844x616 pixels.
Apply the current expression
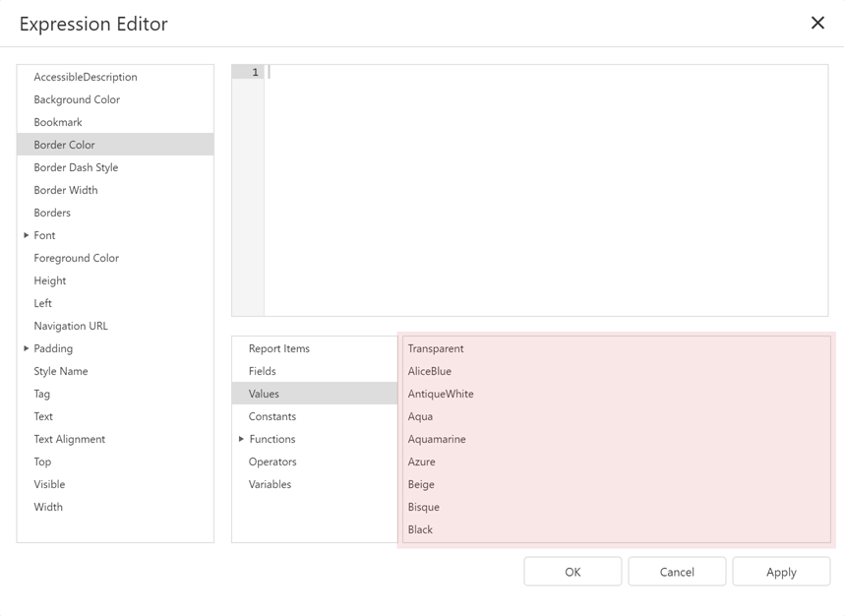[x=781, y=571]
